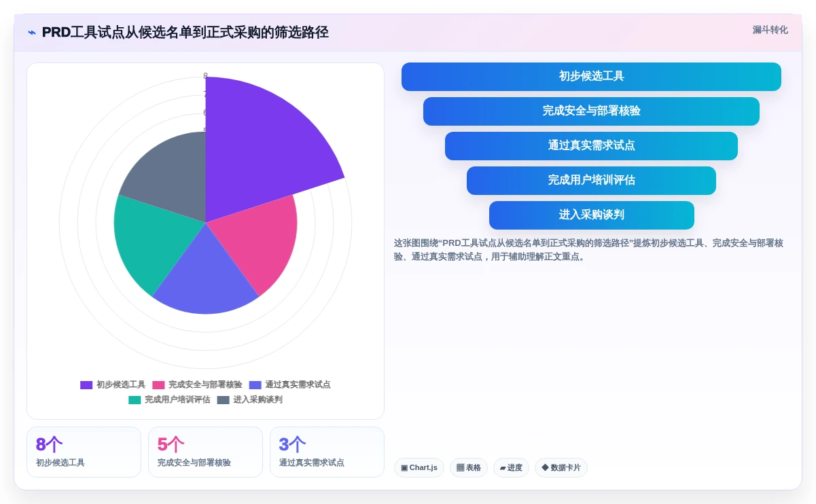Click the 数据卡片 tag chip
The image size is (816, 504).
click(561, 468)
